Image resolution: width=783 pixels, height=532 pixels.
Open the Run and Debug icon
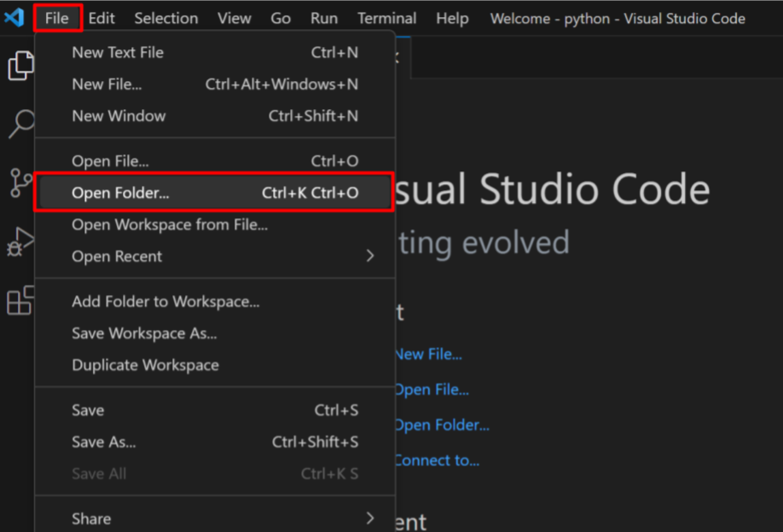[x=20, y=241]
